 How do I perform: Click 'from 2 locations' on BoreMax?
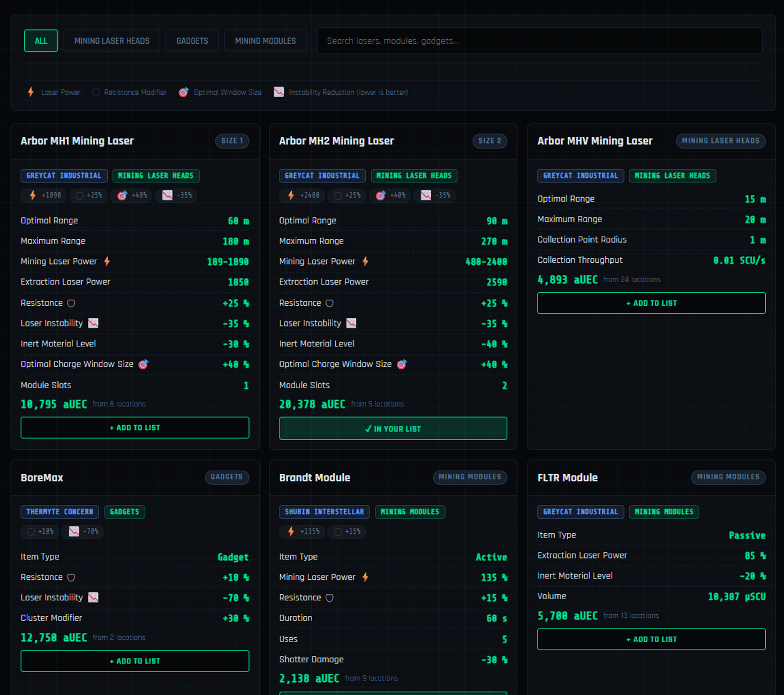(119, 638)
